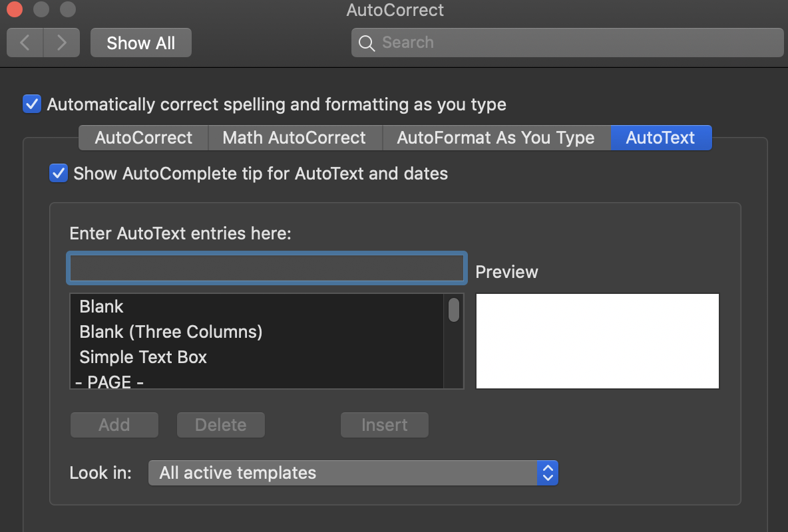Focus the Search field in toolbar

(568, 43)
